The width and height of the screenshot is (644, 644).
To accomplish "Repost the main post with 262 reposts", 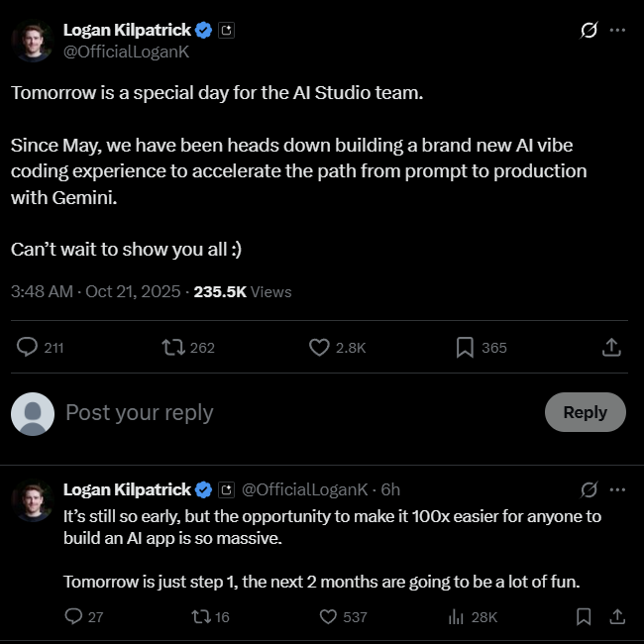I will [x=172, y=348].
